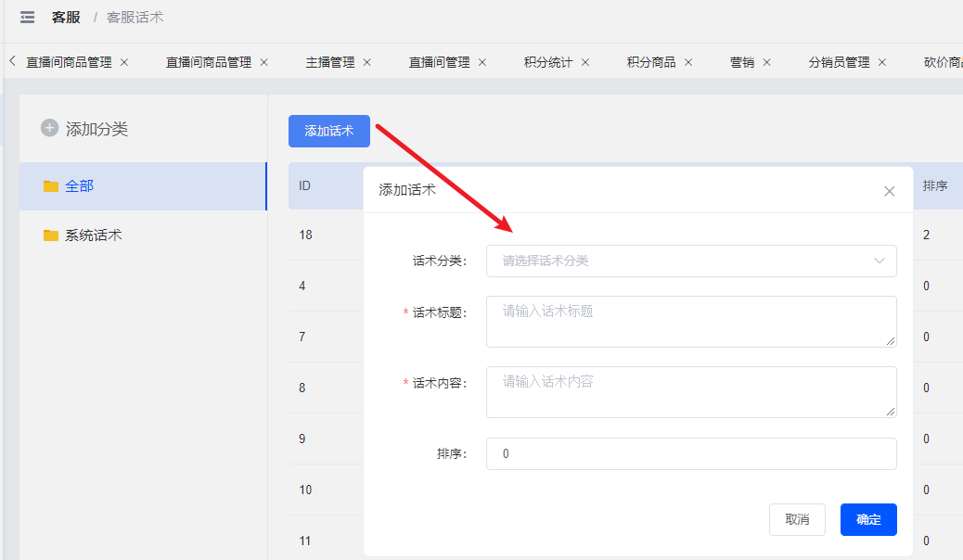The width and height of the screenshot is (963, 560).
Task: Close the 营销 tab using its X
Action: [x=766, y=62]
